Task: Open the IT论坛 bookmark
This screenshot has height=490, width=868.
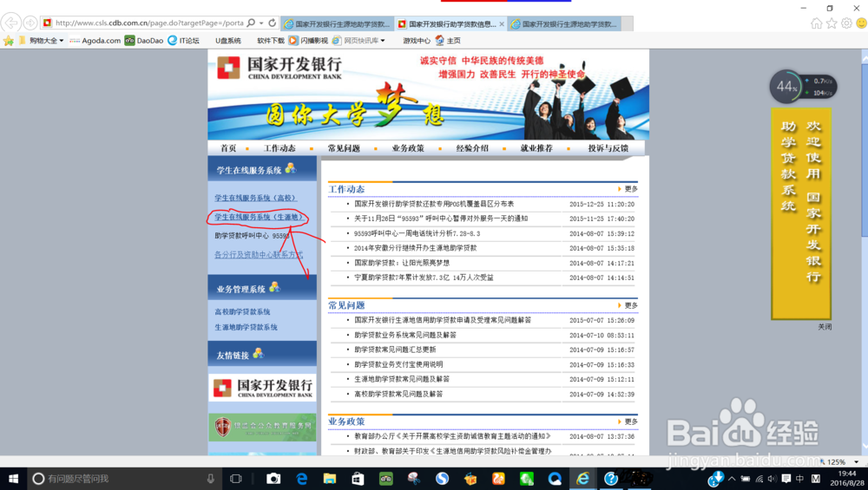Action: point(183,41)
